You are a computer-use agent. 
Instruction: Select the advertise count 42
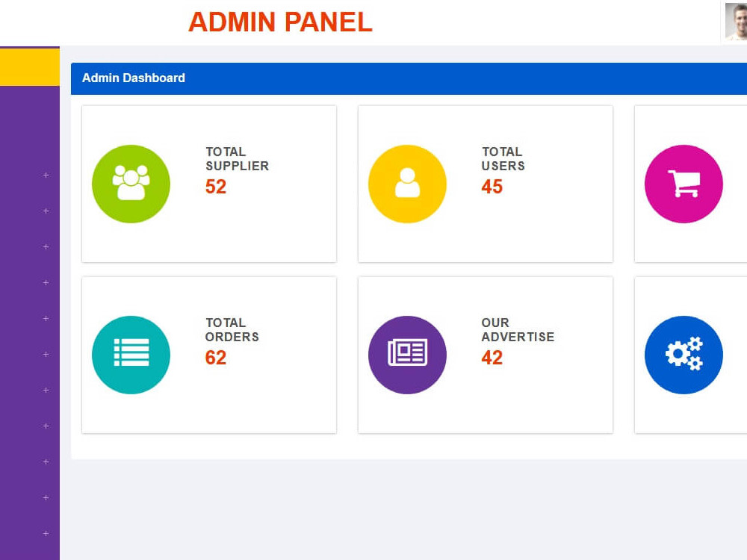pyautogui.click(x=492, y=358)
